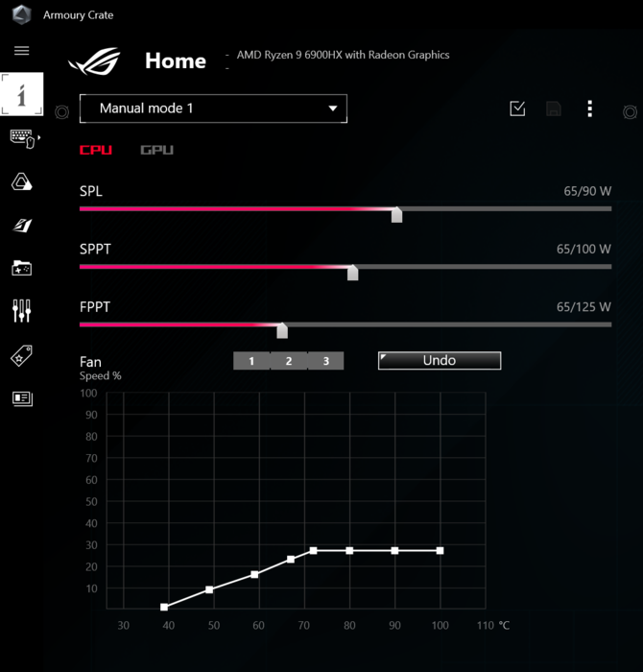The height and width of the screenshot is (672, 643).
Task: Click the left page circle arrow
Action: [62, 112]
